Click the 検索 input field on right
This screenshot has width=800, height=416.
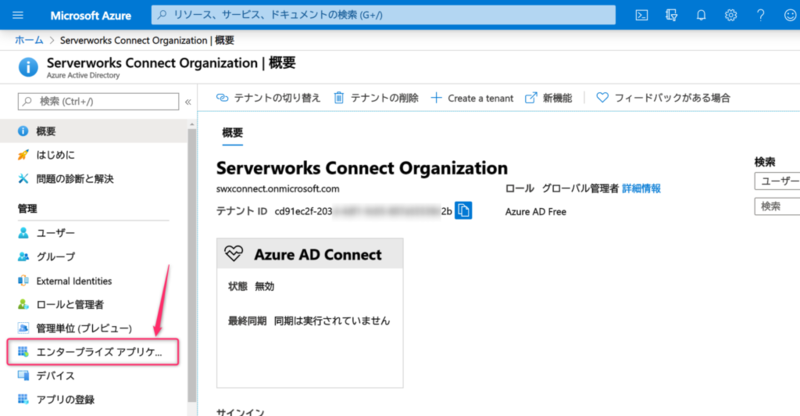(777, 206)
